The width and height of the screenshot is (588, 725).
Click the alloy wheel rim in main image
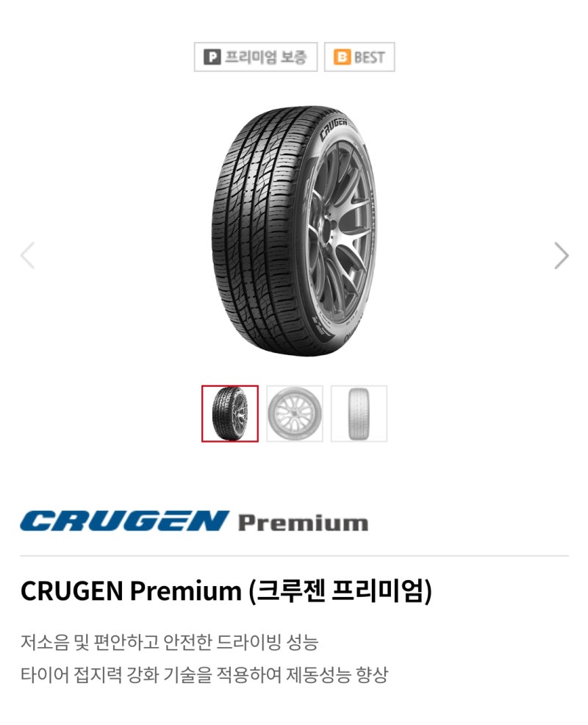(338, 231)
